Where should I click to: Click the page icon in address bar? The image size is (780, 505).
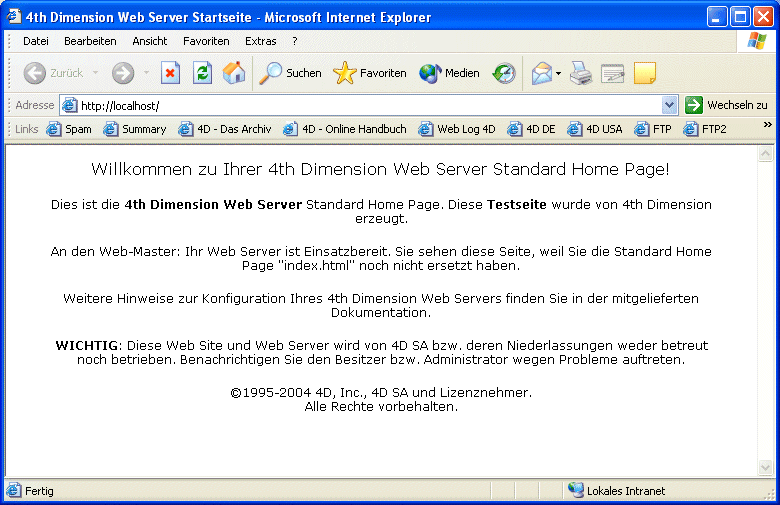pos(69,105)
